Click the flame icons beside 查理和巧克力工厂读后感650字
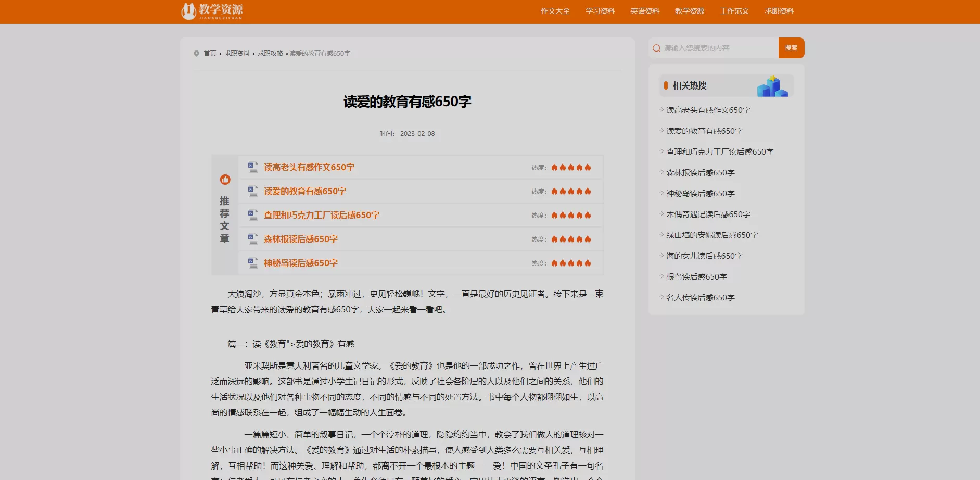The width and height of the screenshot is (980, 480). [570, 214]
